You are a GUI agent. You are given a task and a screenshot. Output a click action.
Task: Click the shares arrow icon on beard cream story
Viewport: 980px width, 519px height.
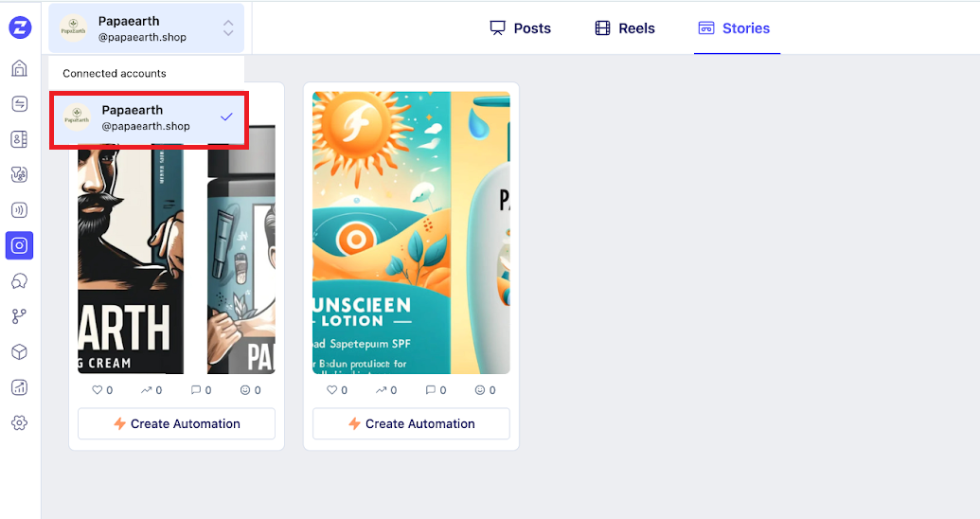146,390
